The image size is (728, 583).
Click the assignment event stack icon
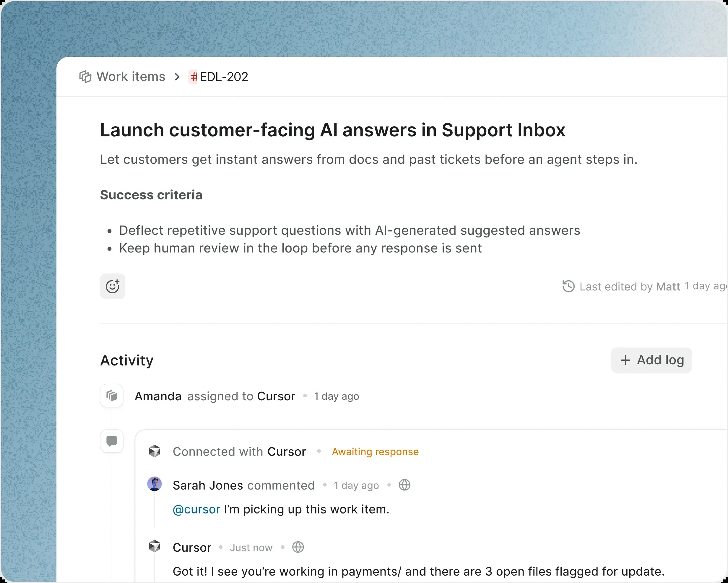point(112,396)
